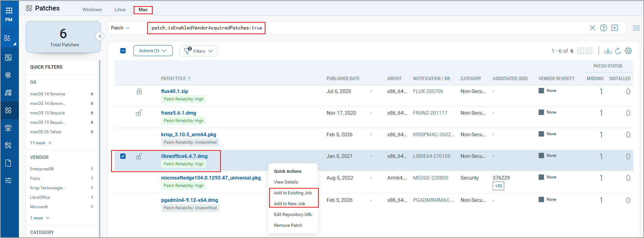This screenshot has height=238, width=644.
Task: Open the PM app picker grid
Action: pos(9,11)
